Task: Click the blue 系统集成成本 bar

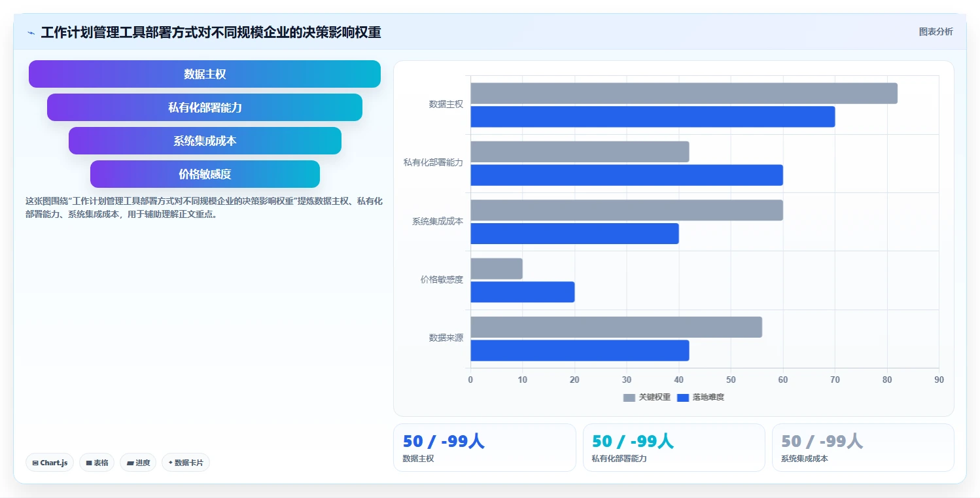Action: click(574, 234)
